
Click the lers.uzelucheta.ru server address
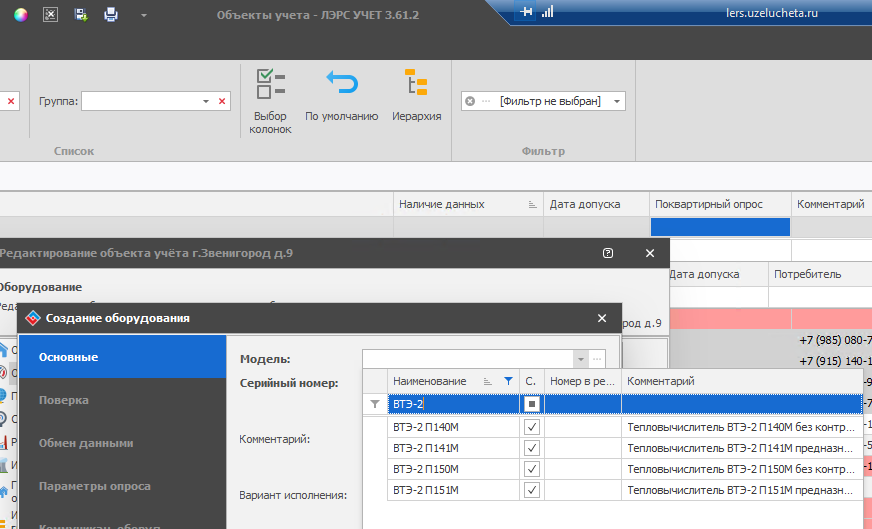[771, 13]
